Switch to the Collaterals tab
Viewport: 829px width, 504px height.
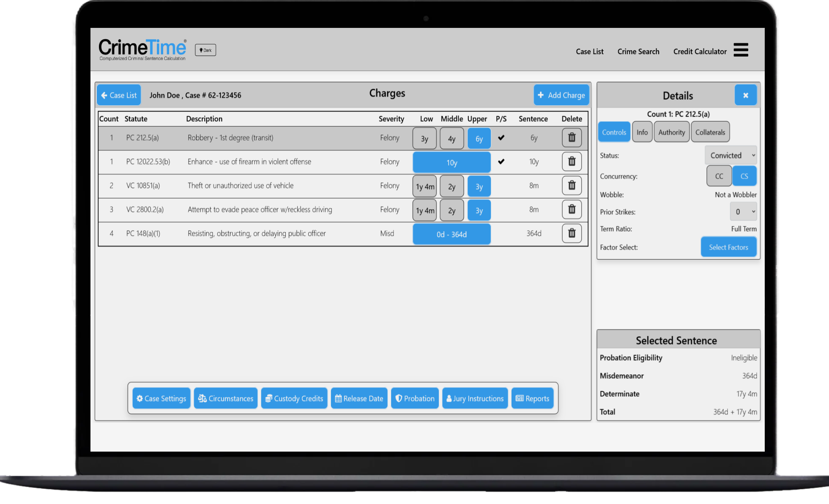tap(710, 132)
